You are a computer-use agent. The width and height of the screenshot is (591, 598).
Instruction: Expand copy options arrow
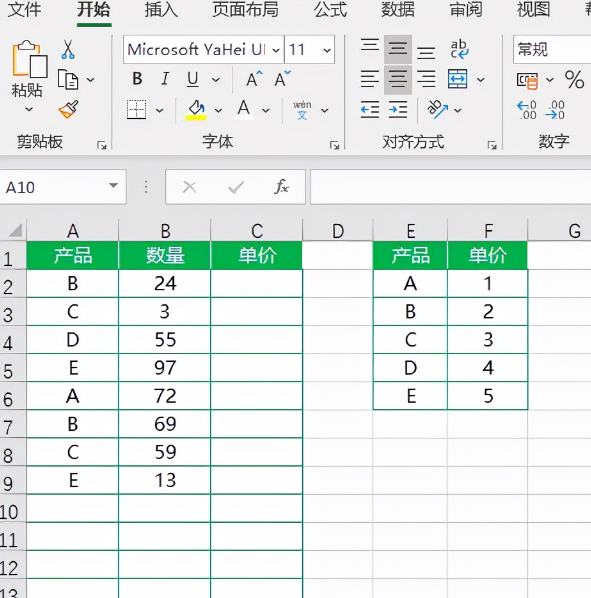[x=90, y=80]
